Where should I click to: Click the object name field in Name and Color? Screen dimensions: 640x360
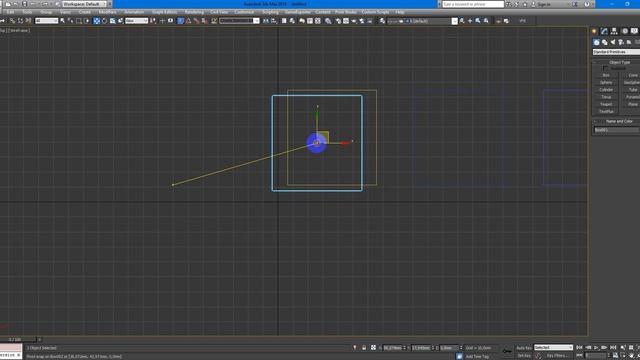coord(616,130)
